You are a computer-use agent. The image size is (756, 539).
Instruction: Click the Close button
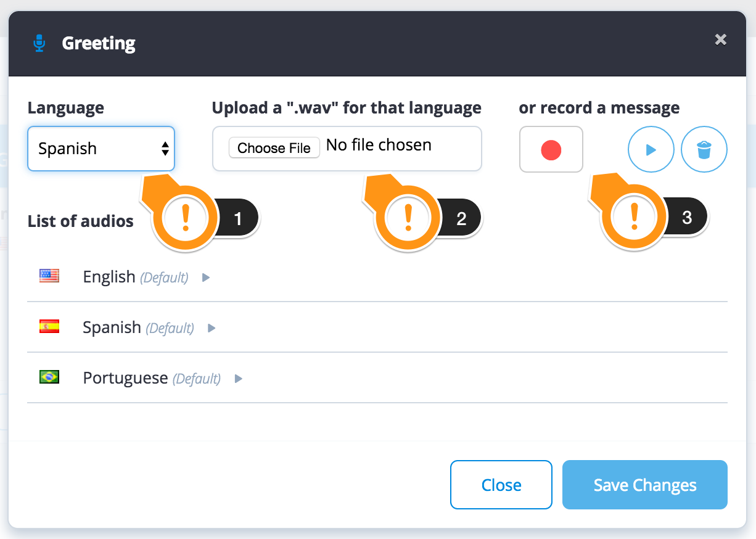[x=501, y=485]
